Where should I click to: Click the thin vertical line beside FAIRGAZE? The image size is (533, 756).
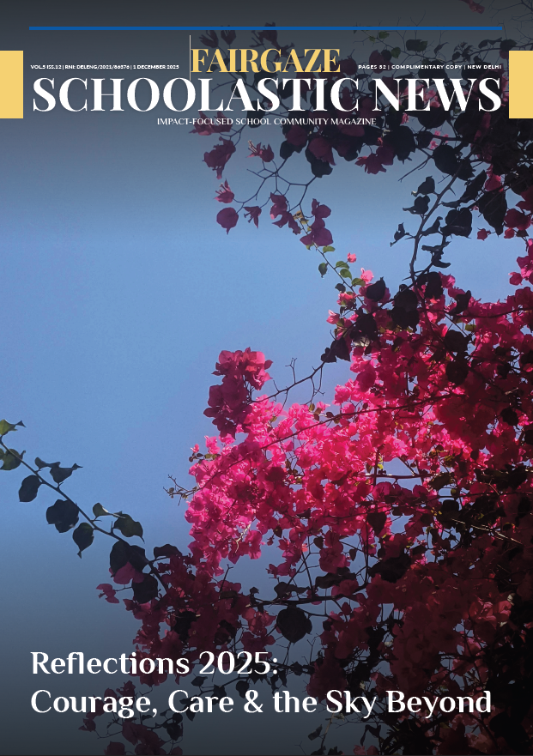[190, 56]
